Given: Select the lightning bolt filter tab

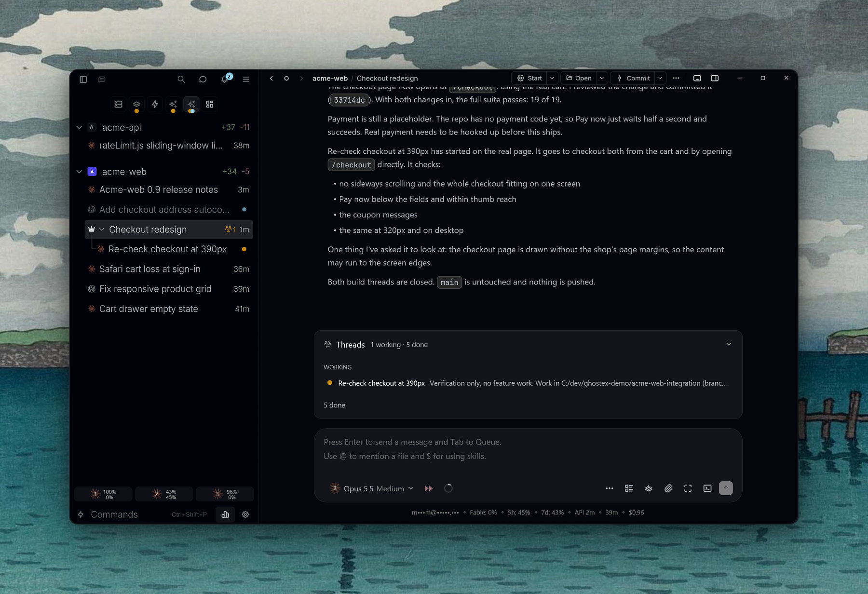Looking at the screenshot, I should click(155, 104).
